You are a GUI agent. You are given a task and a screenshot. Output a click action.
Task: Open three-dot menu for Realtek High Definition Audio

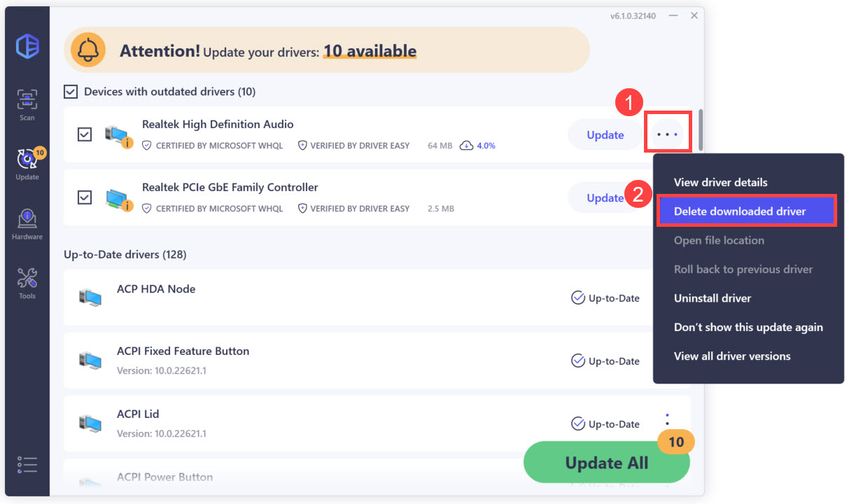pos(668,133)
